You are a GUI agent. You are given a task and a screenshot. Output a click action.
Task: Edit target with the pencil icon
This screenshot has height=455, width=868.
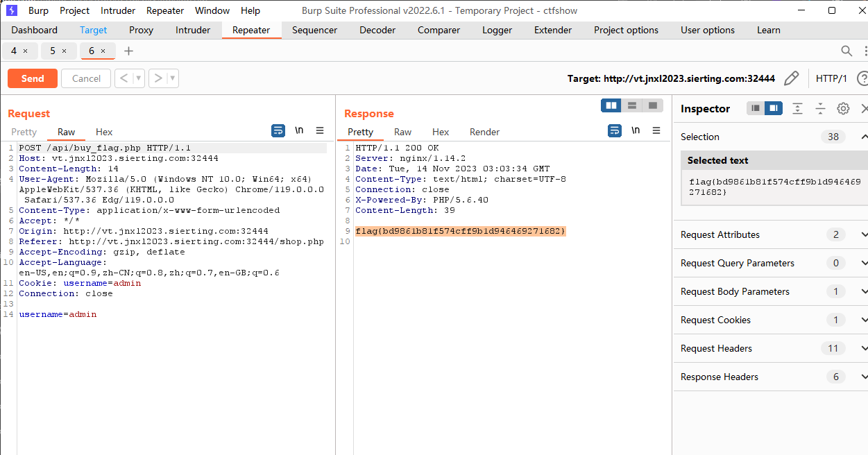click(x=791, y=78)
